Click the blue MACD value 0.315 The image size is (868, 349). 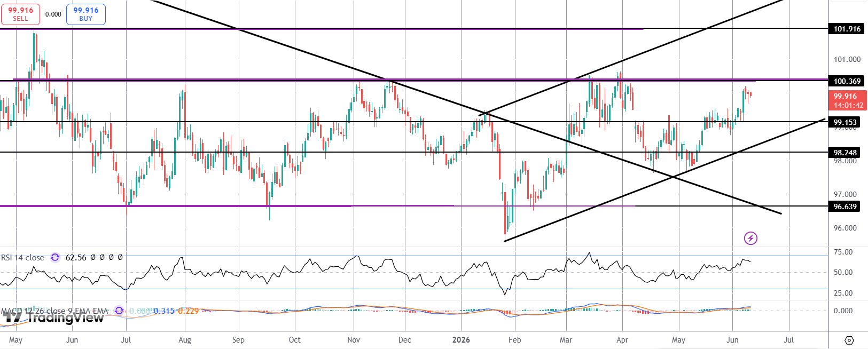[x=164, y=311]
